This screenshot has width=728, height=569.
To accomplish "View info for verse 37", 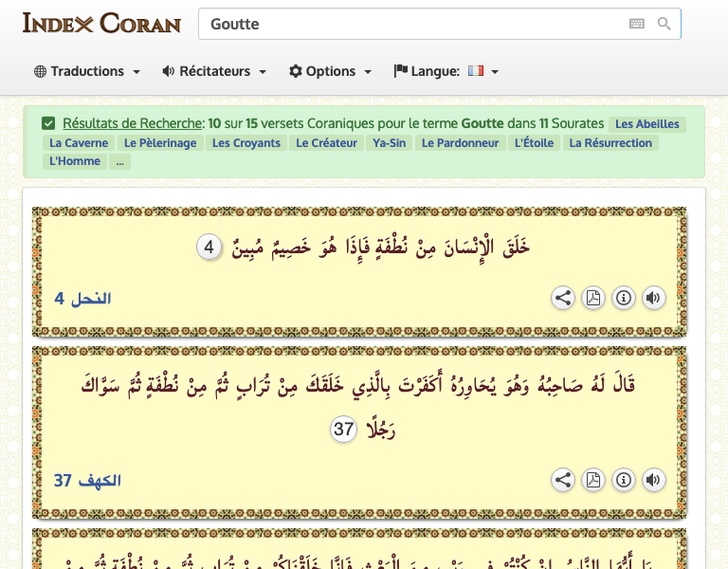I will (x=624, y=480).
